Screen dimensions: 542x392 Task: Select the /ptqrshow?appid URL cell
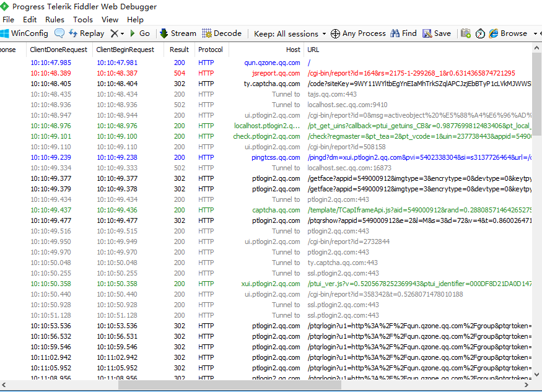pyautogui.click(x=419, y=220)
